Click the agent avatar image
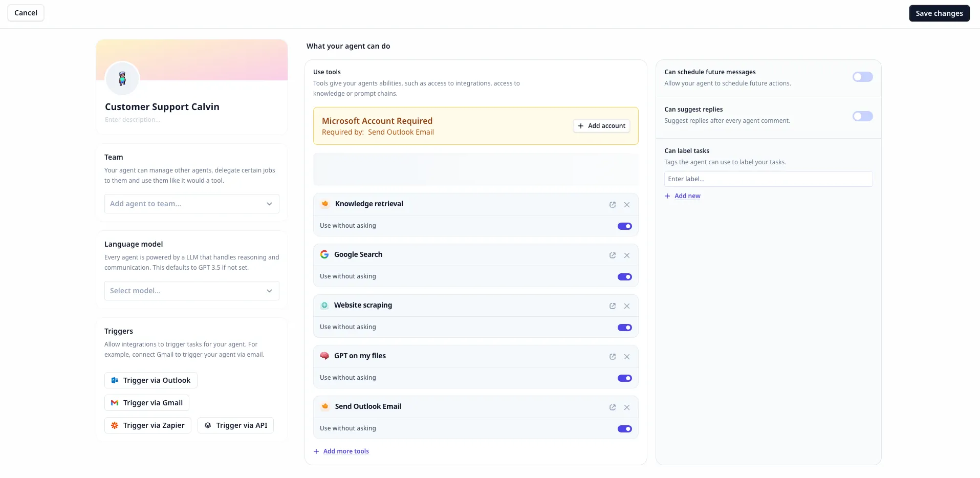 pos(122,79)
